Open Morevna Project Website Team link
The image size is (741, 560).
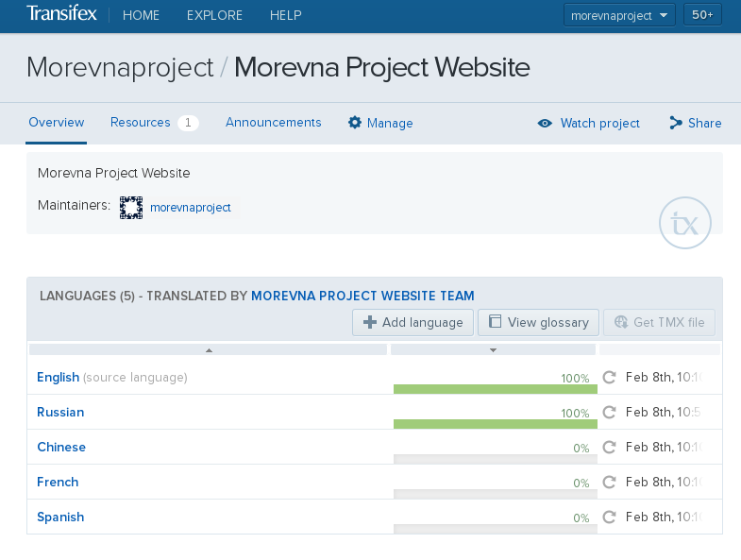coord(362,297)
